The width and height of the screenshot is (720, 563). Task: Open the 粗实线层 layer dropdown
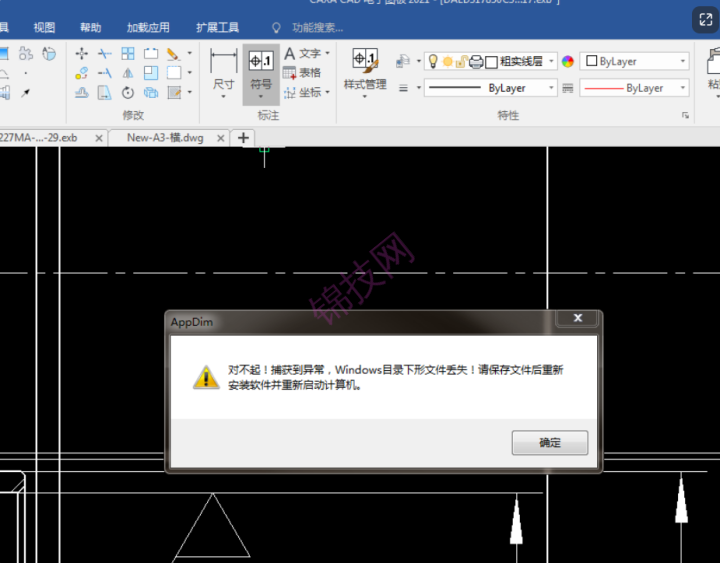[x=551, y=61]
